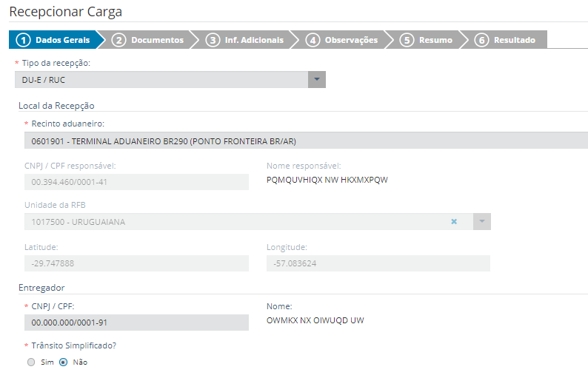Clear the Unidade da RFB selection
The height and width of the screenshot is (378, 588).
pyautogui.click(x=454, y=221)
